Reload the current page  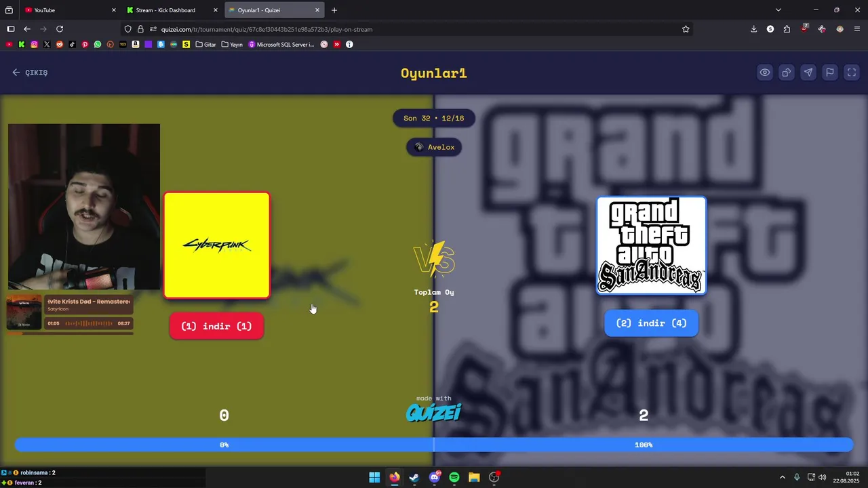(60, 29)
